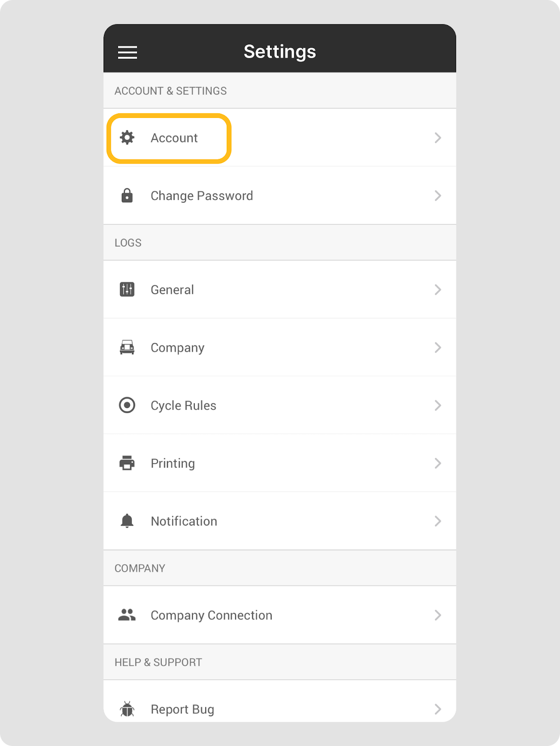This screenshot has width=560, height=746.
Task: Open the Account settings entry
Action: (x=174, y=138)
